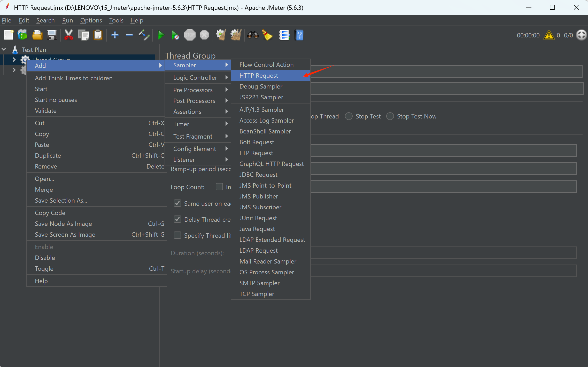This screenshot has height=367, width=588.
Task: Open the Post Processors submenu
Action: (x=198, y=101)
